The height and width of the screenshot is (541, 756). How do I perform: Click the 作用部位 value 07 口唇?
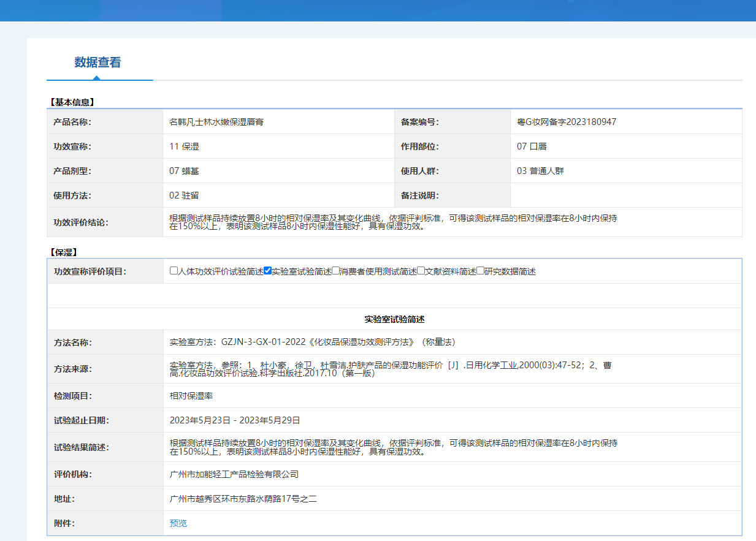[532, 146]
